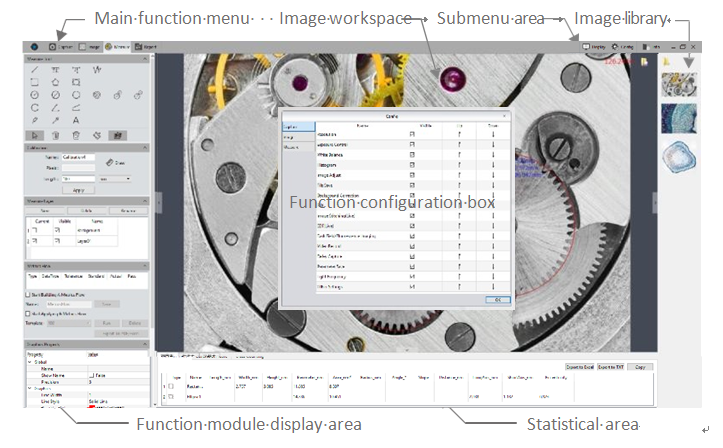The image size is (723, 448).
Task: Select the radius circle tool
Action: [x=35, y=95]
